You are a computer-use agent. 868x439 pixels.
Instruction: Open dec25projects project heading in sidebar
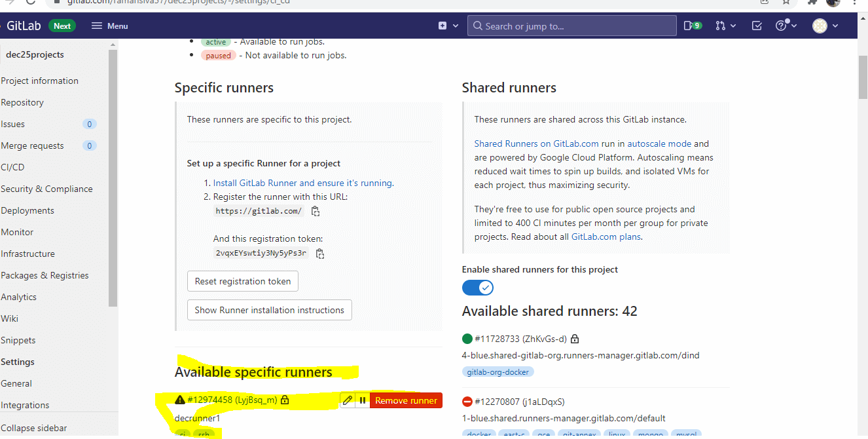[x=35, y=55]
